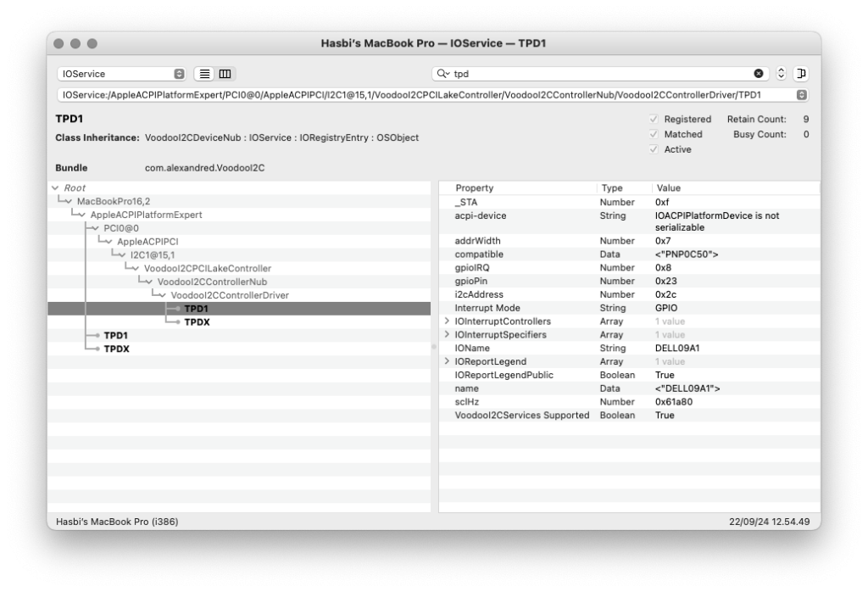Step through search results with the stepper arrows
This screenshot has width=868, height=592.
[x=782, y=74]
